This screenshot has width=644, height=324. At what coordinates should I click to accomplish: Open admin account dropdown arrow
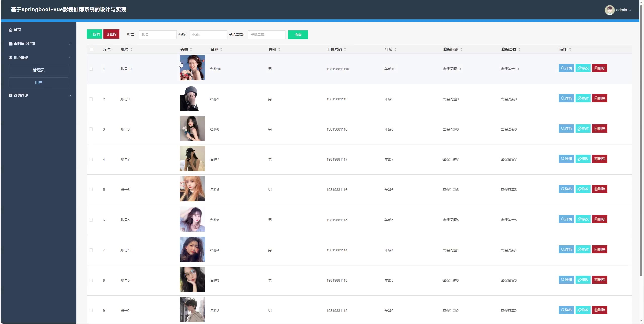click(630, 10)
